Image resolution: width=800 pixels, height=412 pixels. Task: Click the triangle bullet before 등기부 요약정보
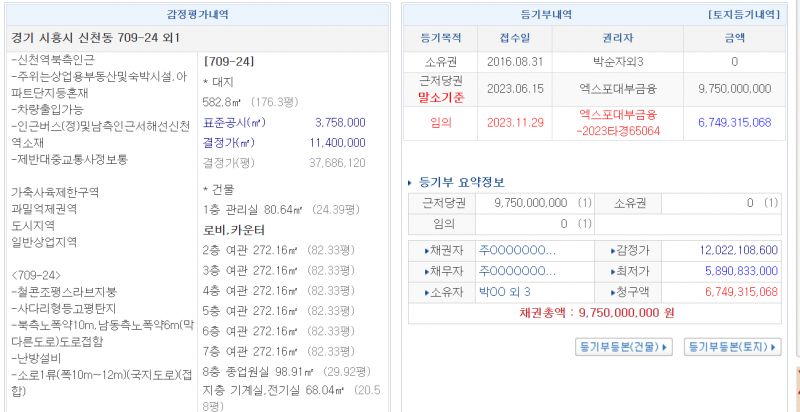click(411, 183)
